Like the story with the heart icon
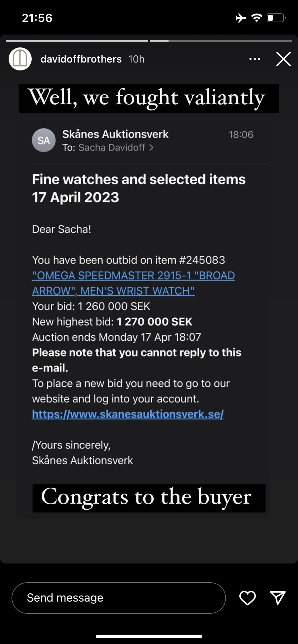This screenshot has width=298, height=644. (248, 598)
